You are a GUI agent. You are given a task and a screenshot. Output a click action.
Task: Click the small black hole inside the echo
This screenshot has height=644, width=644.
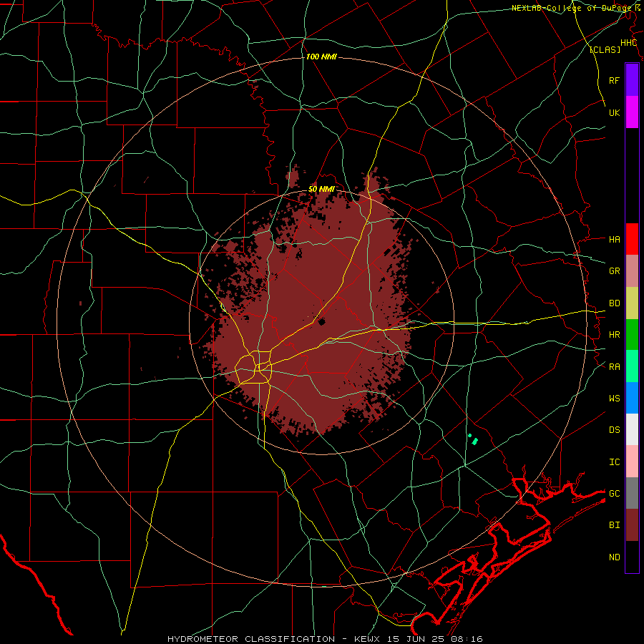coord(321,321)
